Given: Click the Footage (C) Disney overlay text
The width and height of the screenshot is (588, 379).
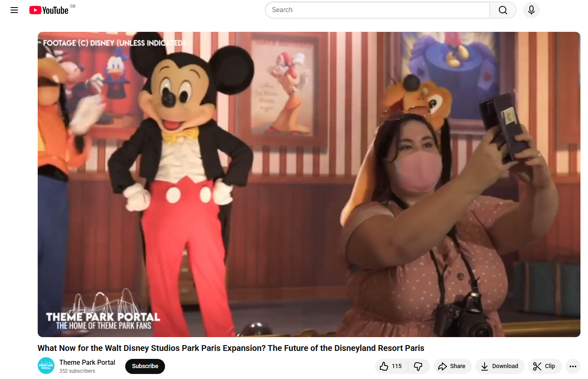Looking at the screenshot, I should tap(113, 43).
